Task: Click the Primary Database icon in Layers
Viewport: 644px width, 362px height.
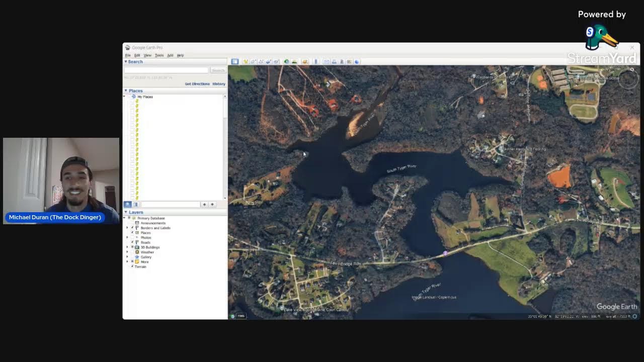Action: pyautogui.click(x=134, y=218)
